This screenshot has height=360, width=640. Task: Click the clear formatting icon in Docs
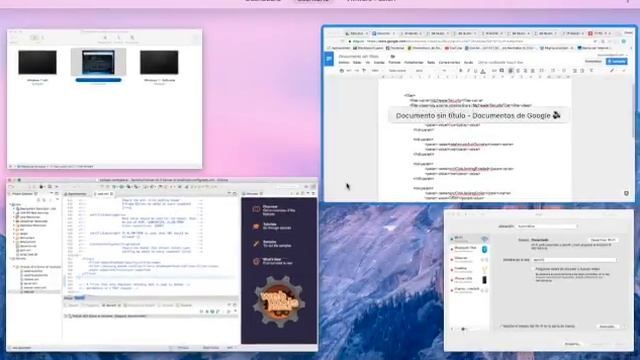point(591,71)
